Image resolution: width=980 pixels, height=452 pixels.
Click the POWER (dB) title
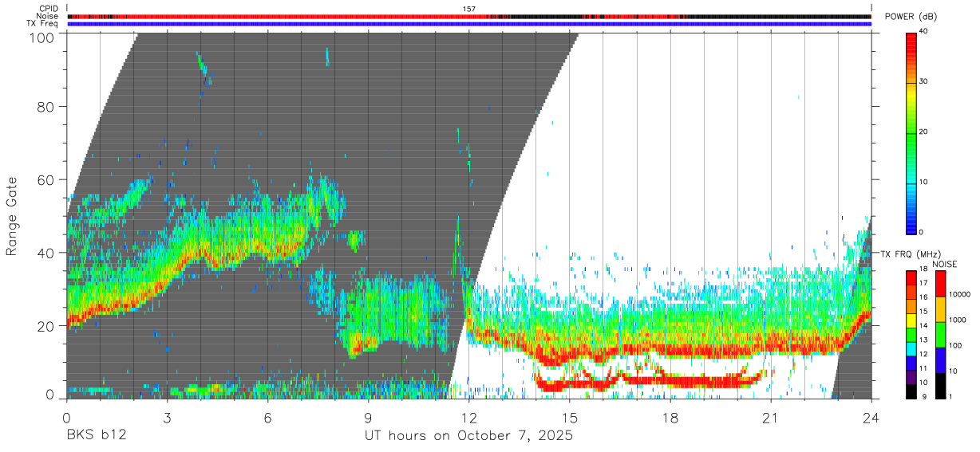[x=911, y=17]
